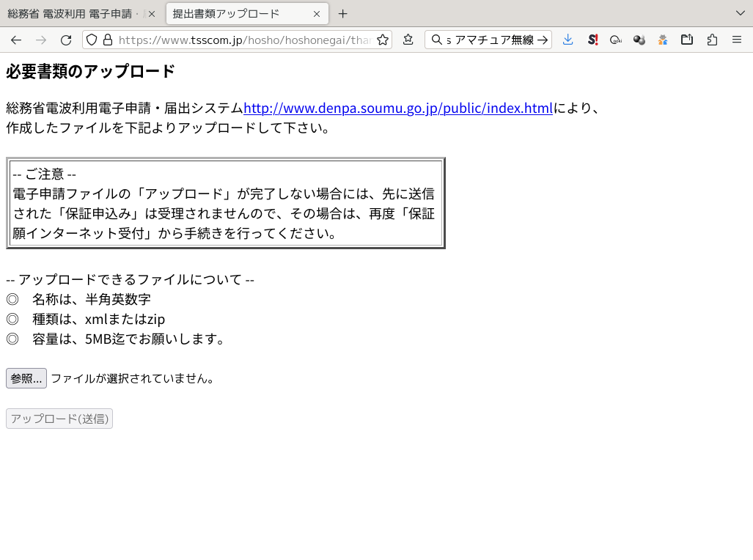Reload the current page
Screen dimensions: 753x560
point(66,40)
